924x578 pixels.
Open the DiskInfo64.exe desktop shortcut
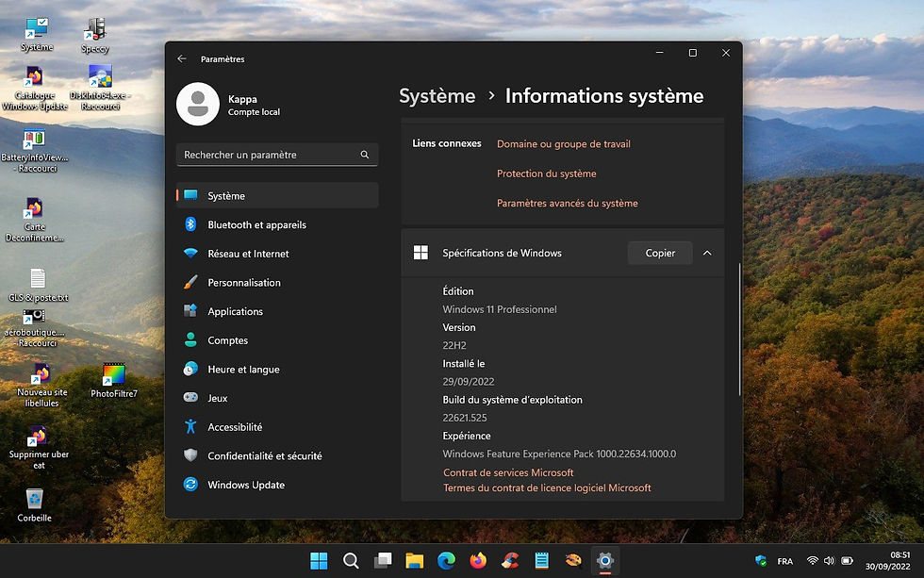coord(100,89)
